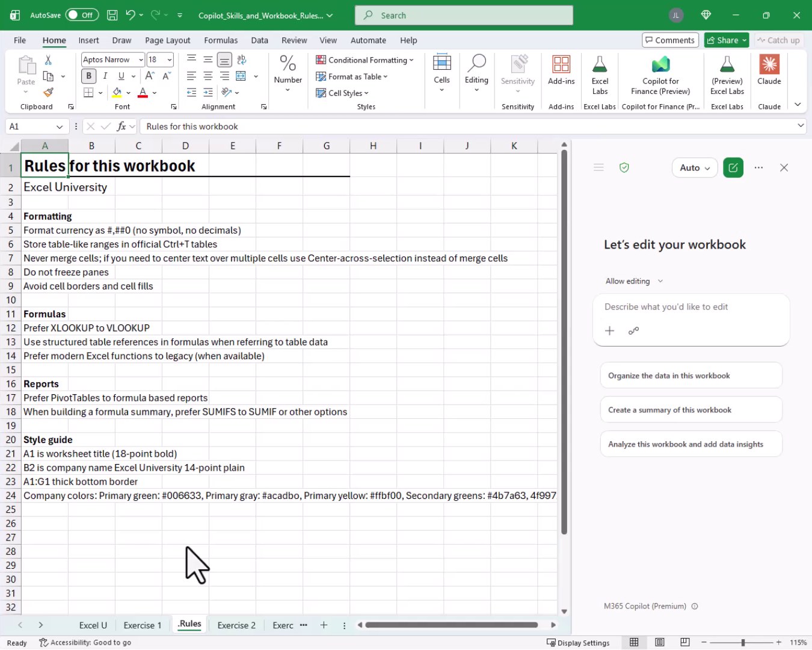
Task: Toggle Underline formatting
Action: pos(121,76)
